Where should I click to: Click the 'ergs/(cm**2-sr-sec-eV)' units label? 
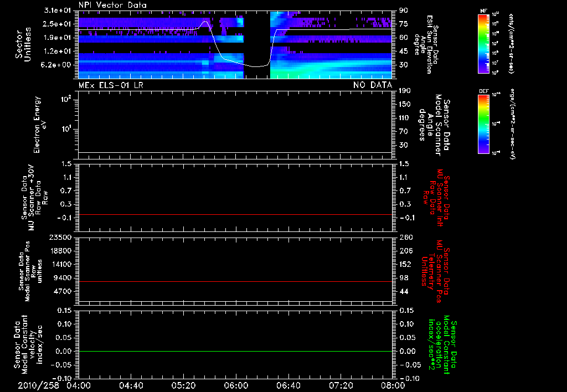tap(512, 124)
